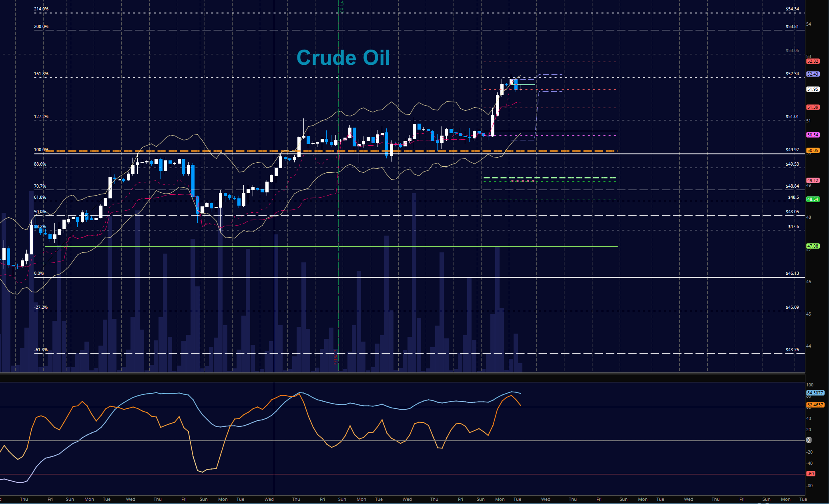Select the 161.8% Fibonacci level label

pyautogui.click(x=41, y=74)
